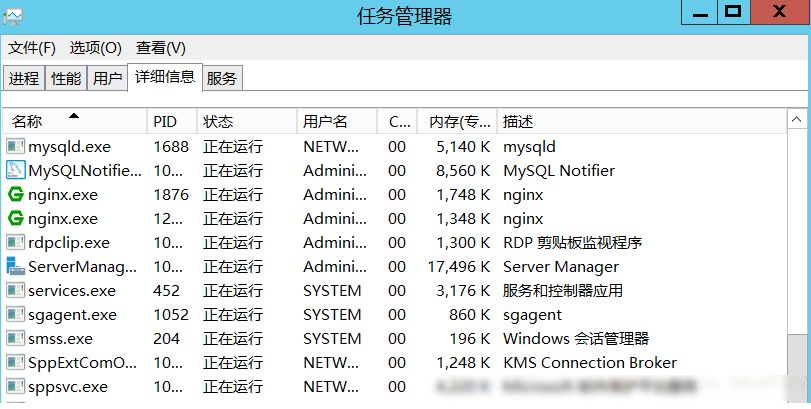Image resolution: width=811 pixels, height=409 pixels.
Task: Switch to the 服务 tab
Action: click(x=222, y=78)
